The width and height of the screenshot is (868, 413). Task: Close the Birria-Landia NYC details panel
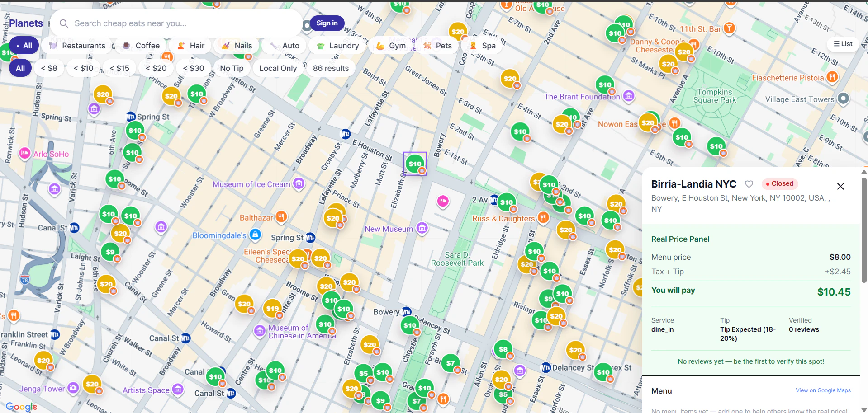click(x=840, y=186)
